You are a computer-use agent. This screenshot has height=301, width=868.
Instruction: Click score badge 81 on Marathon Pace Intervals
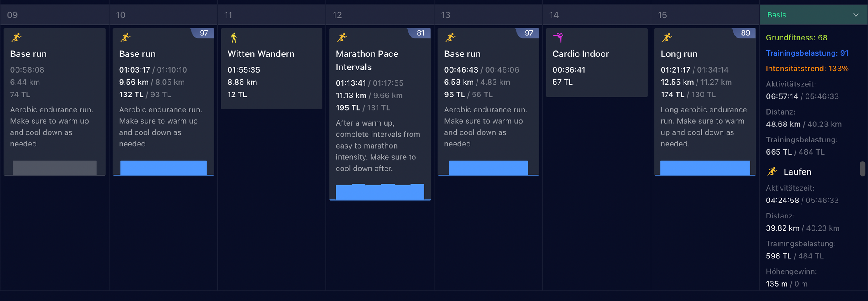point(420,33)
